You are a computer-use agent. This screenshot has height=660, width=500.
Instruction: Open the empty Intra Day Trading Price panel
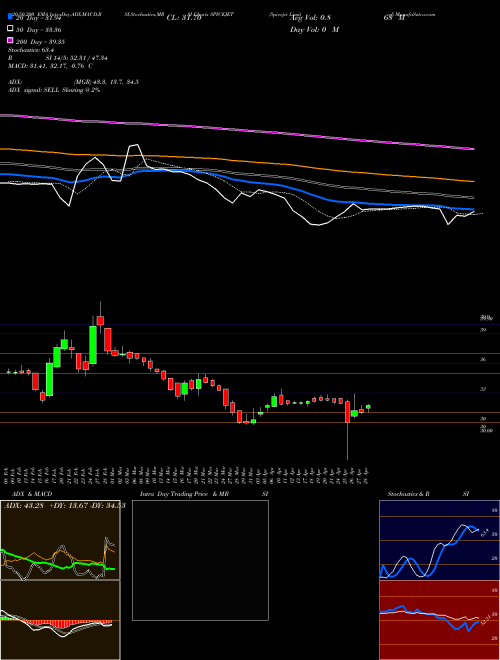200,560
